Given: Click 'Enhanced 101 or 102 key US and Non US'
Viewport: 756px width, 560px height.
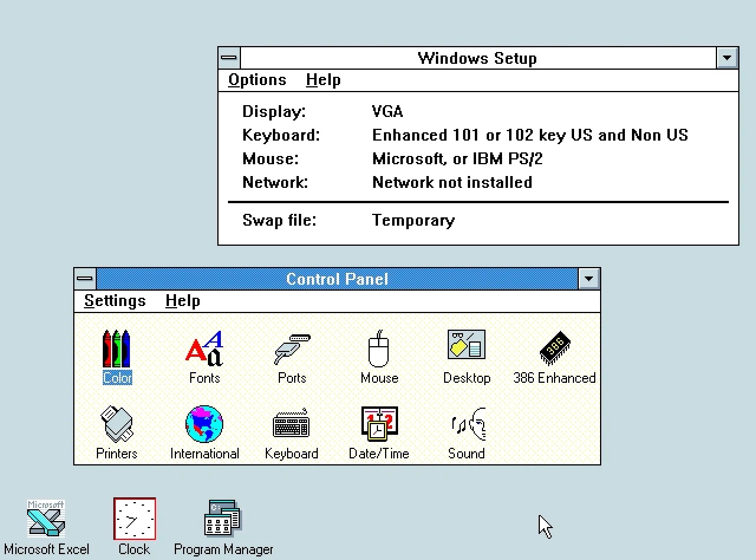Looking at the screenshot, I should (530, 135).
